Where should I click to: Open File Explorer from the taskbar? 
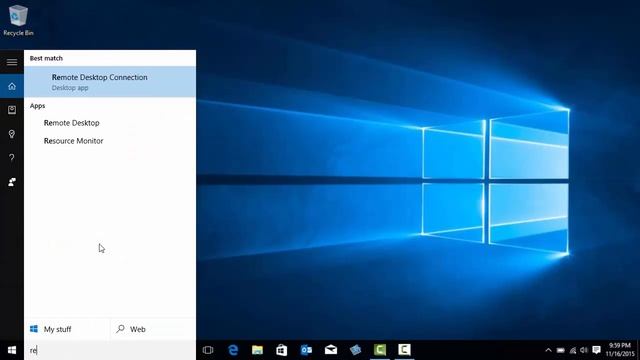click(x=258, y=350)
